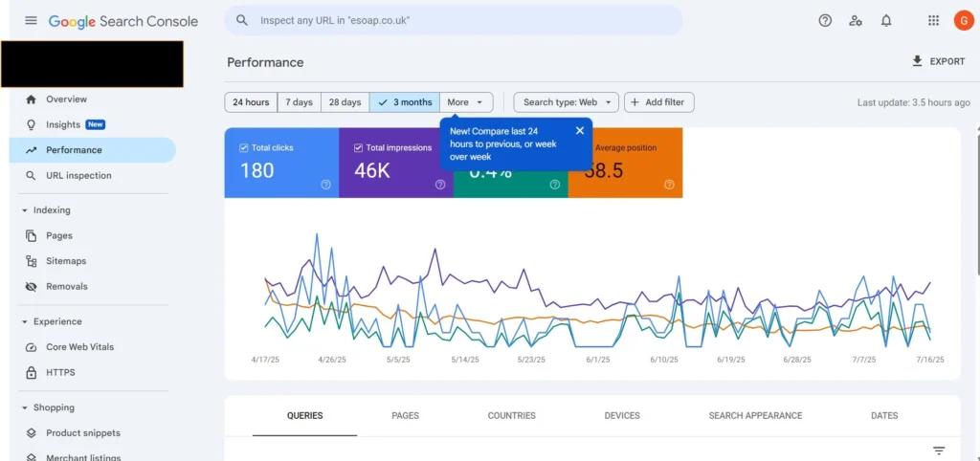Select the 28 days date range
Screen dimensions: 980x461
(x=345, y=102)
